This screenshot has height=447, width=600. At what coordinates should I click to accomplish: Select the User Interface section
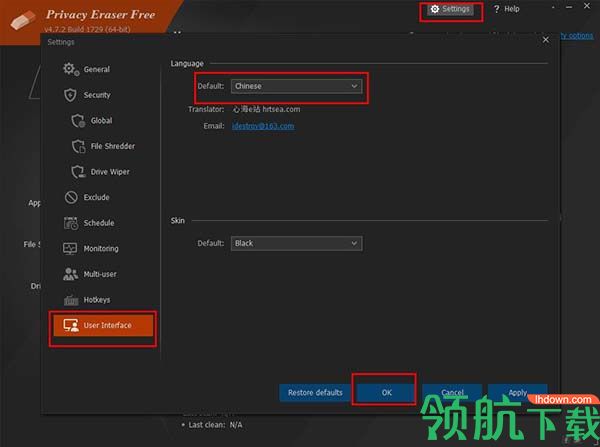pyautogui.click(x=103, y=325)
